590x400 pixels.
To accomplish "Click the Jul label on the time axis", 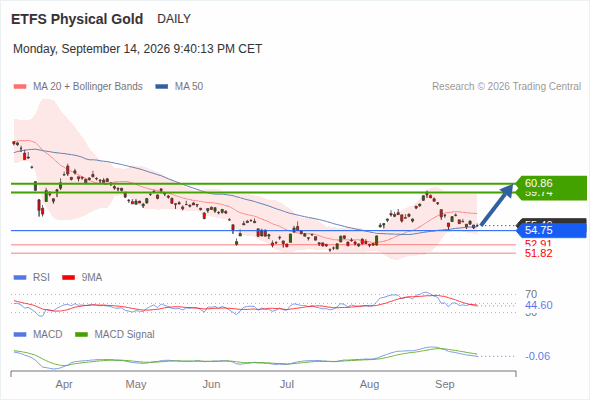I will click(287, 385).
